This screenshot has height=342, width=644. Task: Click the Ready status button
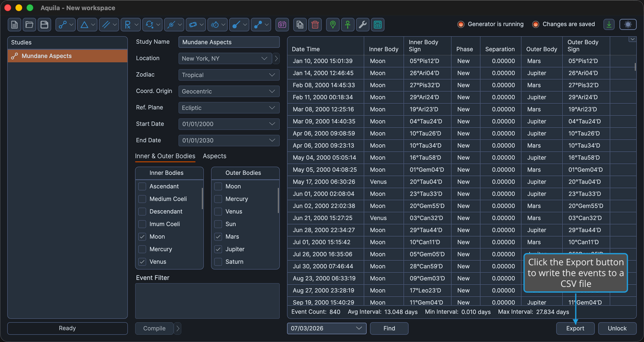(68, 328)
